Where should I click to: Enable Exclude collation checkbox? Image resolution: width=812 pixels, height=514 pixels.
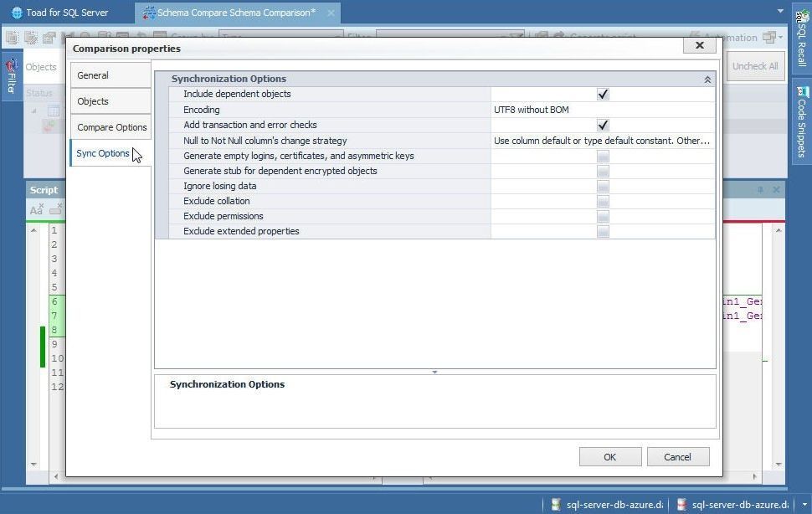coord(603,201)
